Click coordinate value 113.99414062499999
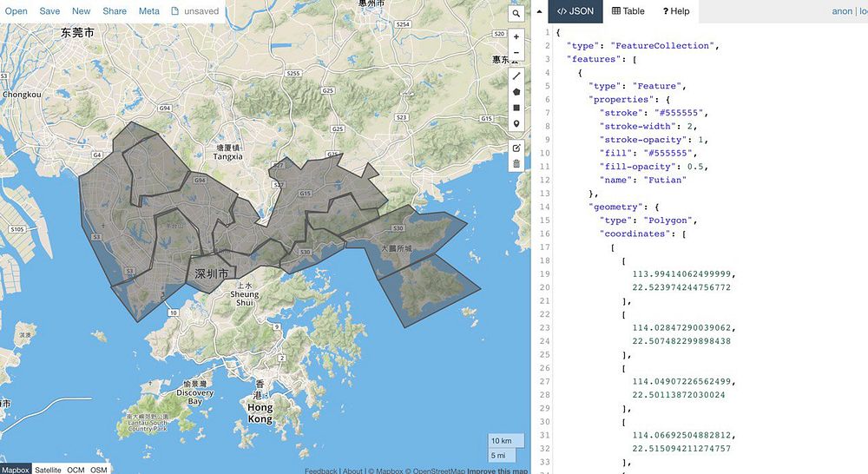Screen dimensions: 868x474 click(x=684, y=274)
